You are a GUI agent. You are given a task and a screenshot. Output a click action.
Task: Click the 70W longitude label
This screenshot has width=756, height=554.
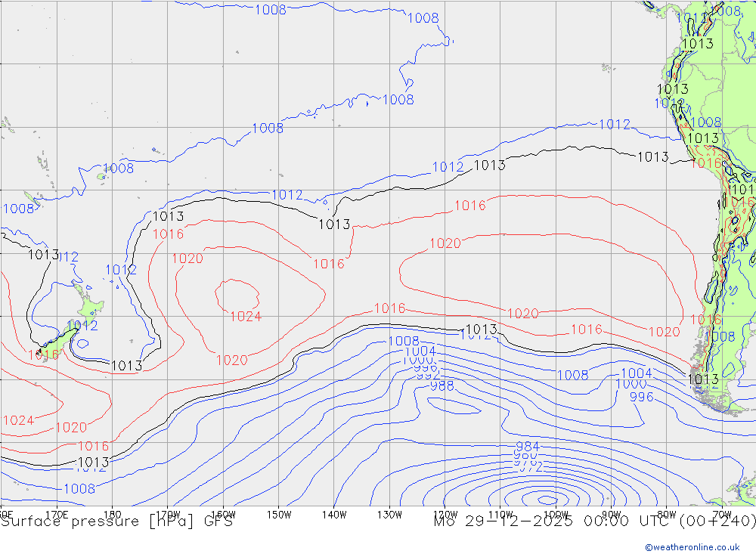pyautogui.click(x=722, y=515)
